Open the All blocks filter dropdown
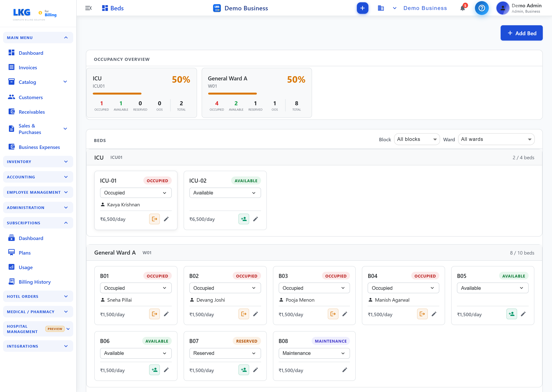552x392 pixels. 417,139
